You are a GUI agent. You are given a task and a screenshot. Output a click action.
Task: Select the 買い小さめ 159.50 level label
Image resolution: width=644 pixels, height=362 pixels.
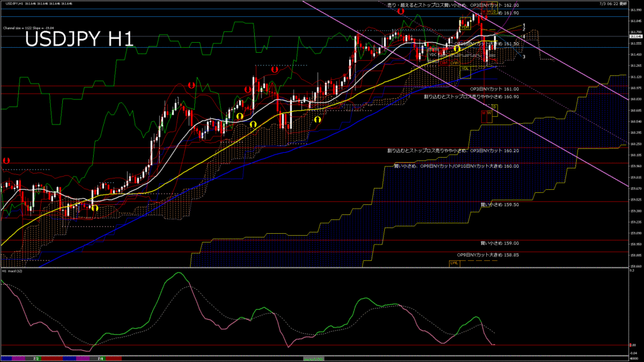(x=499, y=204)
